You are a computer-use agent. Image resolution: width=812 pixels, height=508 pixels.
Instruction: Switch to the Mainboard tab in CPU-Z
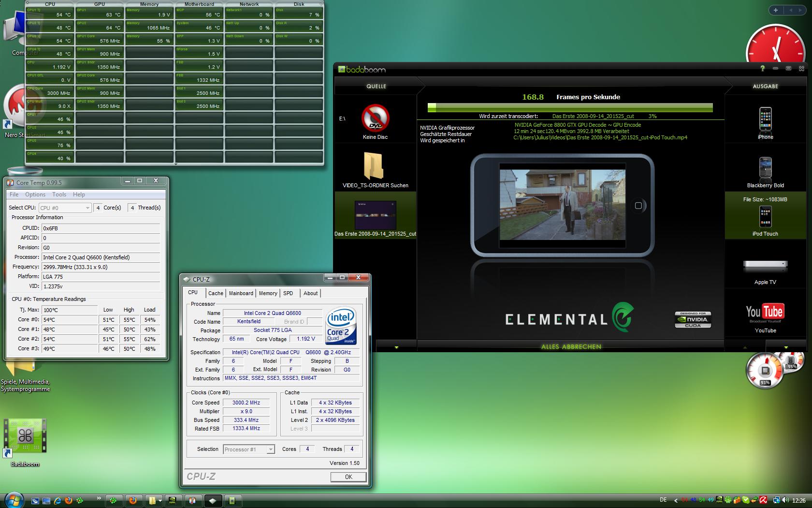tap(241, 293)
